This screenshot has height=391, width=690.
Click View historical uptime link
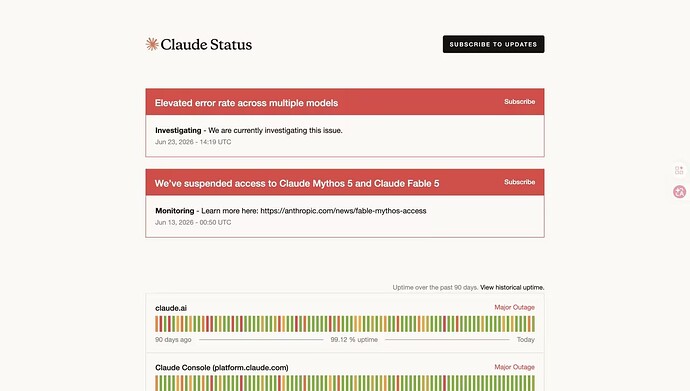pyautogui.click(x=512, y=287)
